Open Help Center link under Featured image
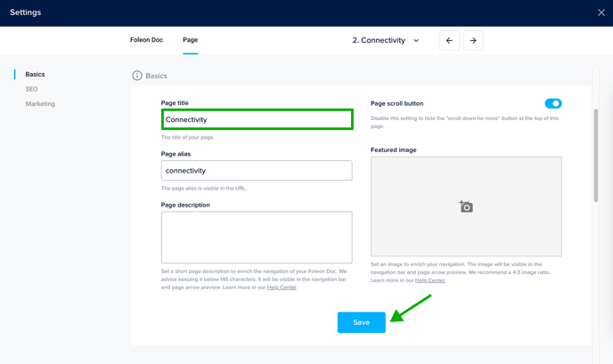Viewport: 613px width, 364px height. pos(430,280)
